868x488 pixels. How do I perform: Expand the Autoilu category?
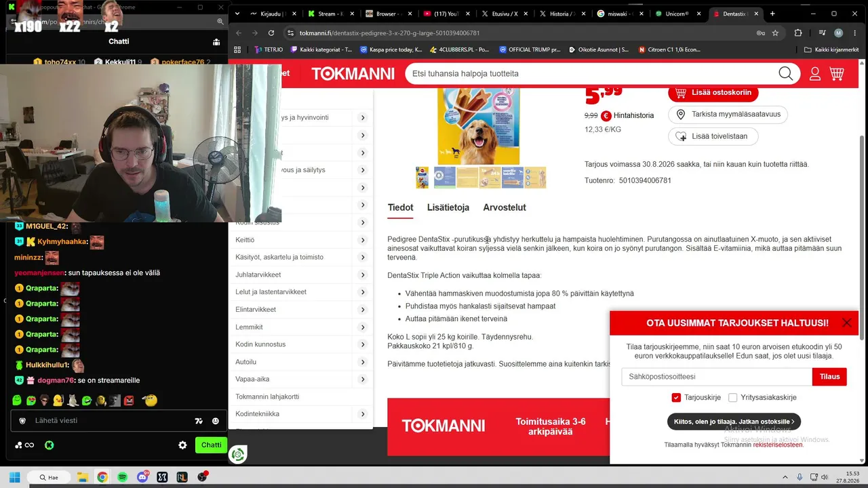coord(363,362)
